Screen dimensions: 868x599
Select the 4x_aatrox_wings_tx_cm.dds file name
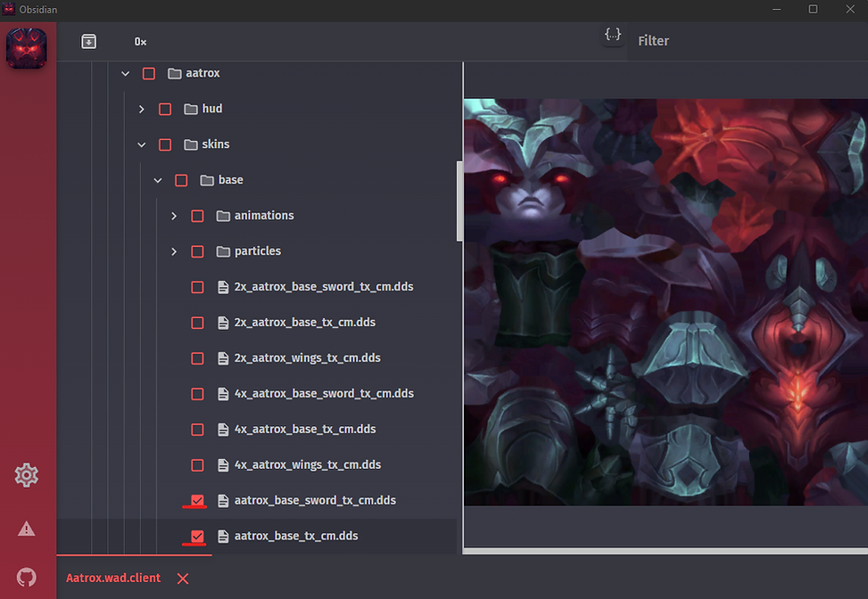pyautogui.click(x=308, y=464)
